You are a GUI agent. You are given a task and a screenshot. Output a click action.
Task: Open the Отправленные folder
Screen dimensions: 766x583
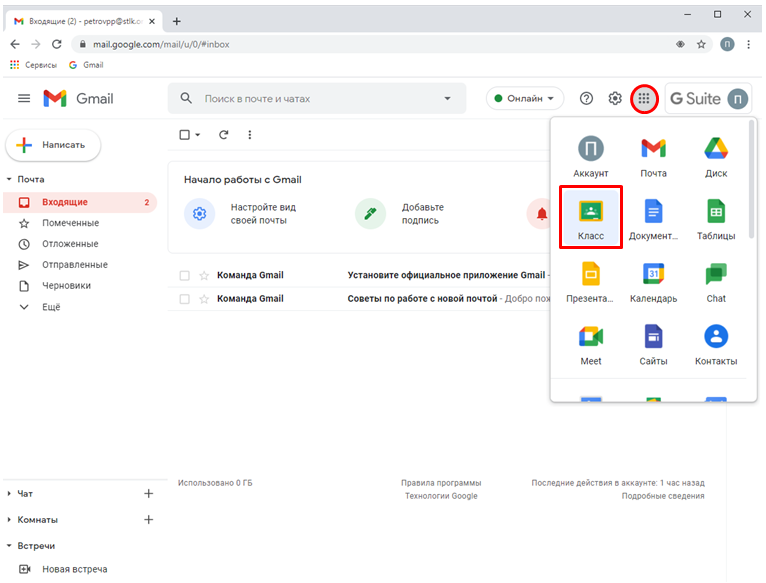point(75,265)
